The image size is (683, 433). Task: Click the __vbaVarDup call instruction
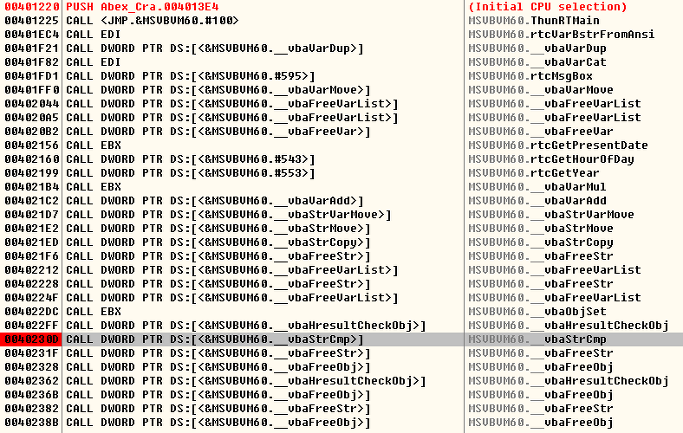pos(215,48)
